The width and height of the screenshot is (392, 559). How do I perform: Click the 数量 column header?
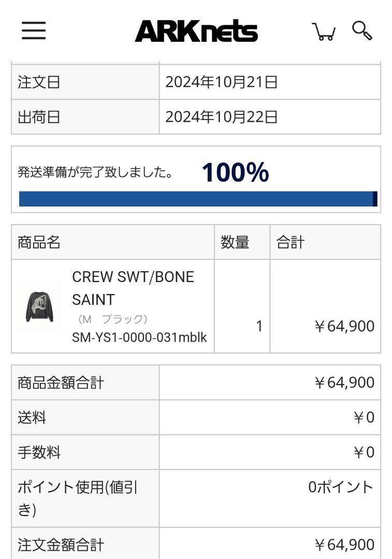(242, 242)
